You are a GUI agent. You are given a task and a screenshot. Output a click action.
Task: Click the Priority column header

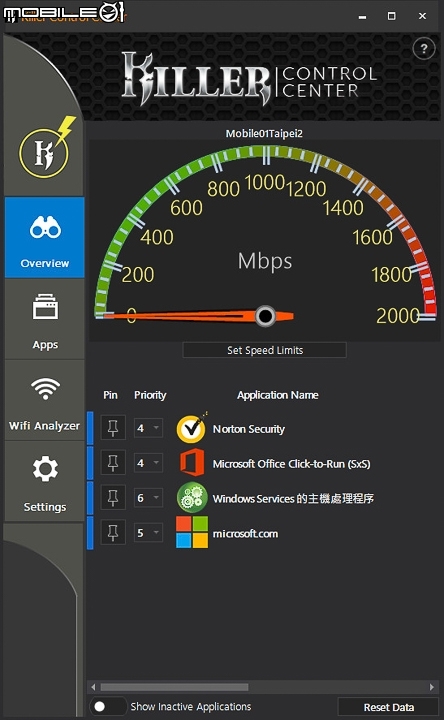[150, 395]
